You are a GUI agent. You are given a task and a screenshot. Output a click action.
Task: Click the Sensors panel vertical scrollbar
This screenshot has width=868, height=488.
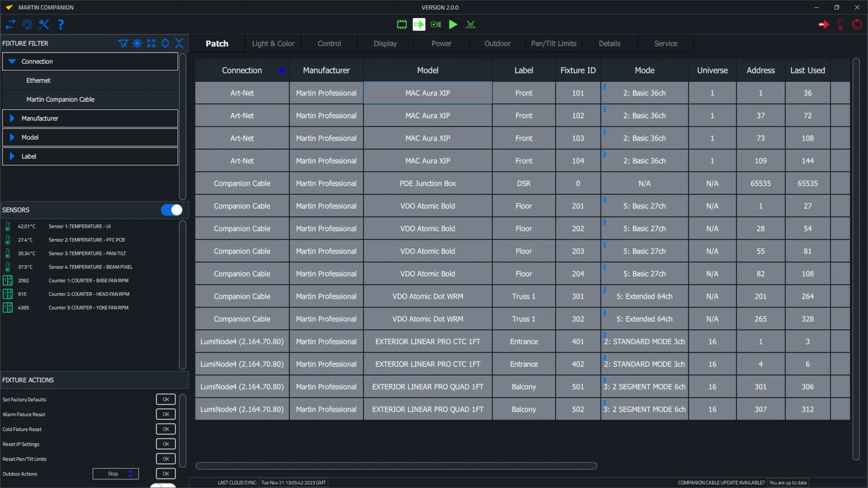183,295
